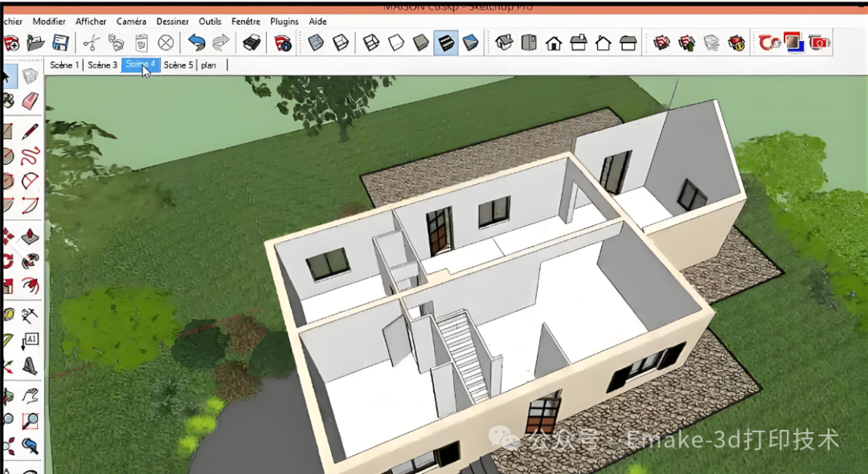Save the MAISON C6 model
This screenshot has height=474, width=868.
tap(60, 43)
